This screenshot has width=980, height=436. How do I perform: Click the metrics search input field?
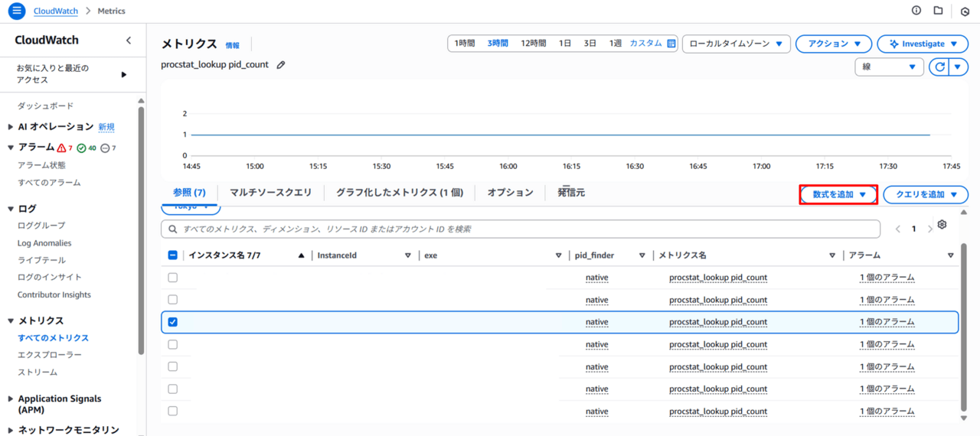click(x=521, y=229)
